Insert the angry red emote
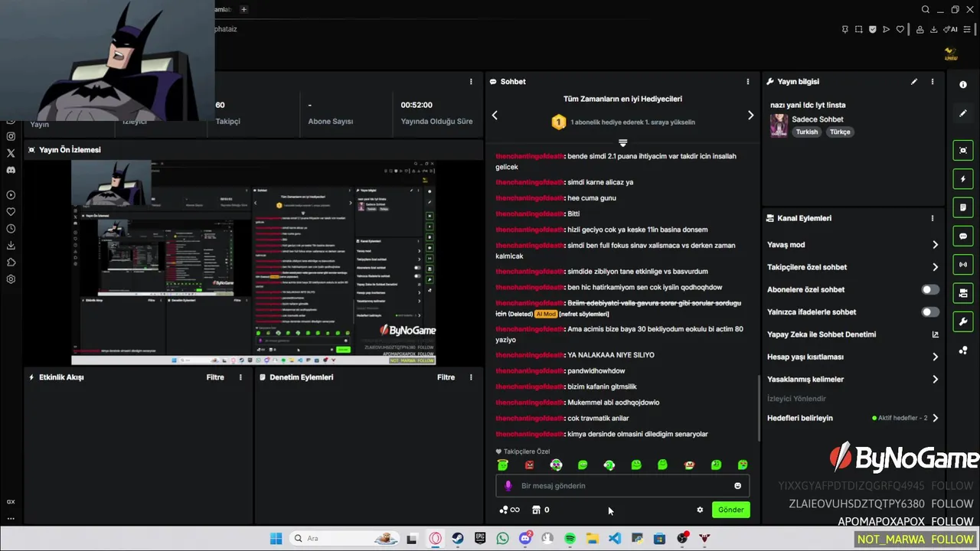This screenshot has height=551, width=980. pyautogui.click(x=529, y=465)
